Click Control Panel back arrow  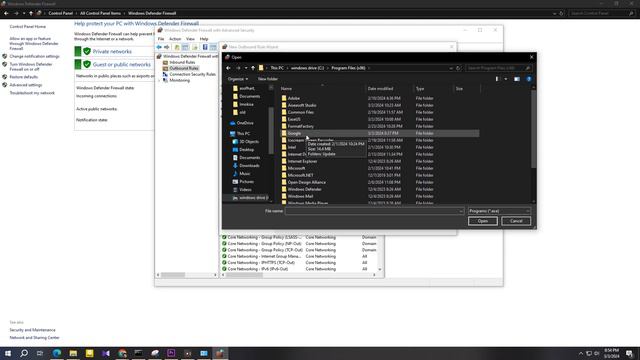[6, 13]
